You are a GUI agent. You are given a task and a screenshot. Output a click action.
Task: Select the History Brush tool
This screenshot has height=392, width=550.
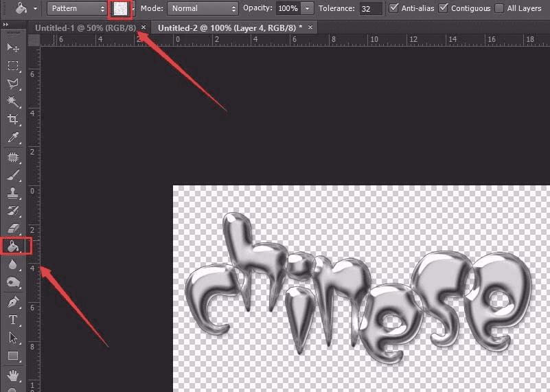coord(13,210)
